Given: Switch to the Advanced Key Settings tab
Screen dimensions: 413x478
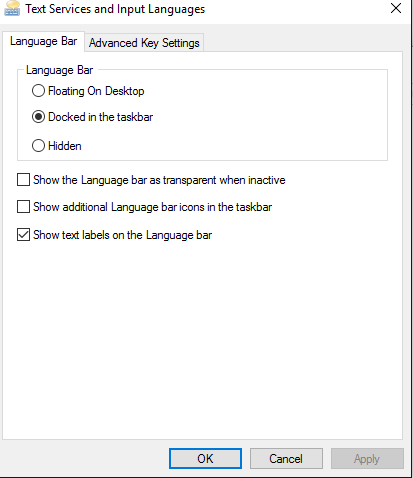Looking at the screenshot, I should coord(144,43).
